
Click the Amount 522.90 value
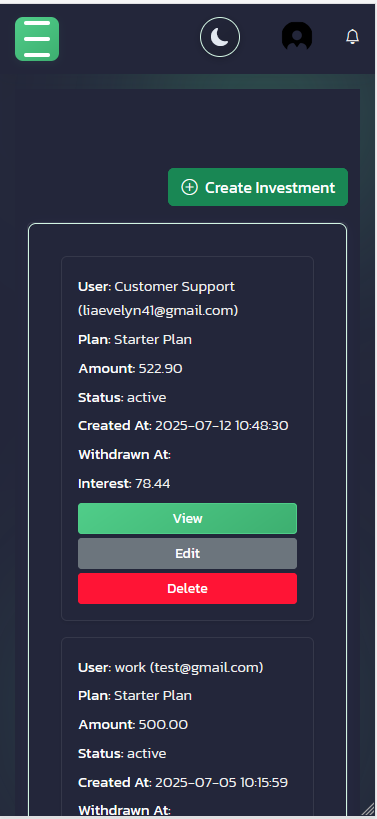coord(160,369)
